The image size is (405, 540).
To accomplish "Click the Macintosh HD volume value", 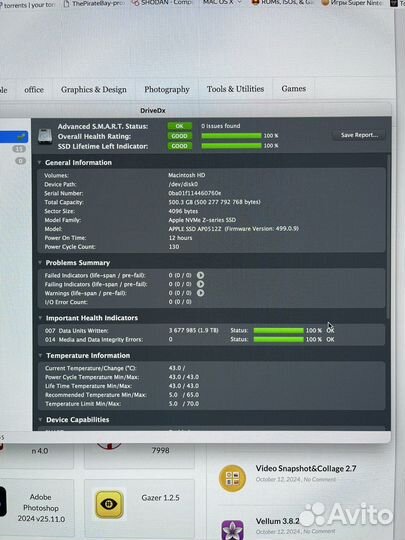I will pos(187,175).
